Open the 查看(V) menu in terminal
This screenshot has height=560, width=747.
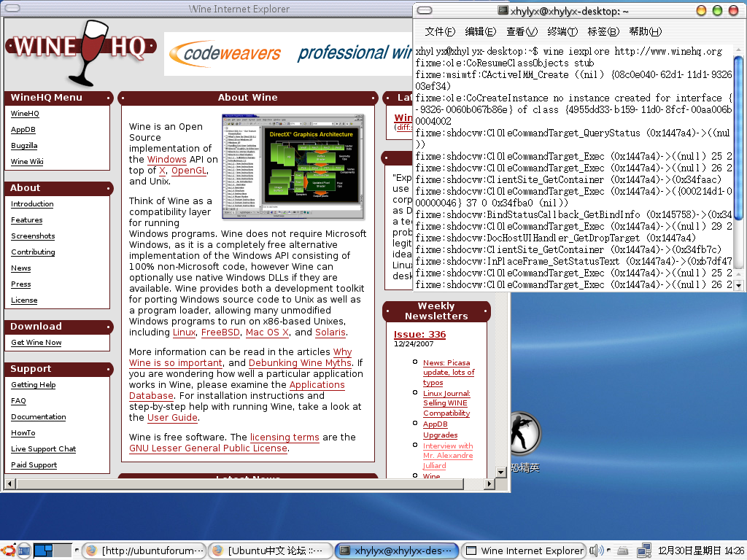522,31
